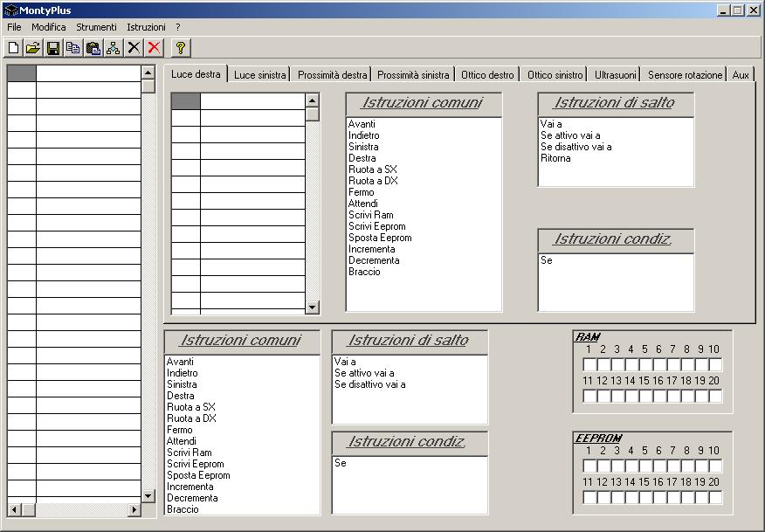Click RAM cell number 1
The height and width of the screenshot is (532, 765).
[x=589, y=364]
